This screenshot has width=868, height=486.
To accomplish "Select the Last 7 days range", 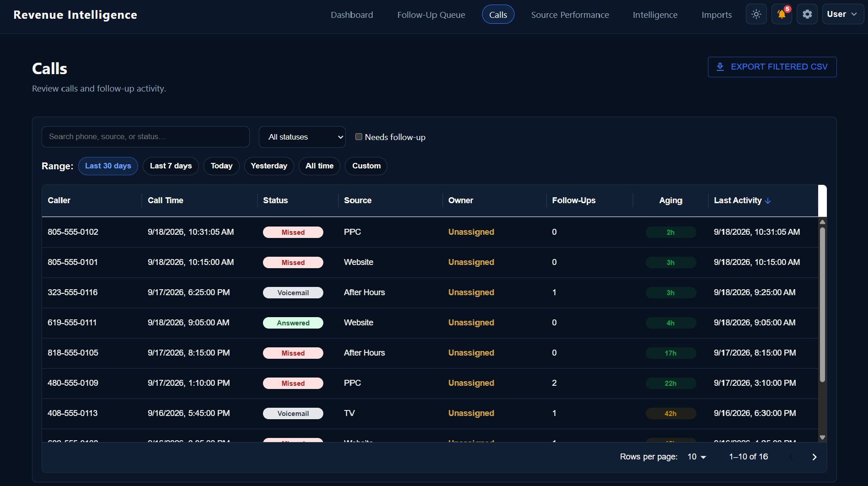I will click(171, 166).
